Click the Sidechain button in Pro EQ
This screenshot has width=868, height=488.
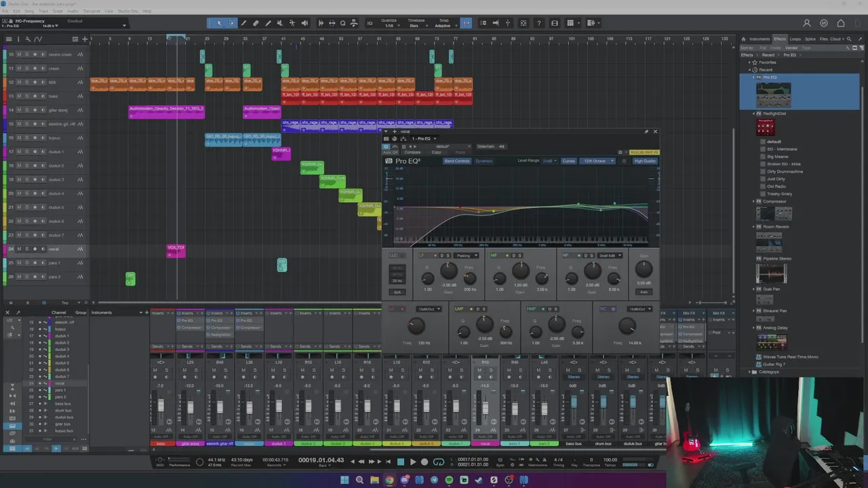point(486,146)
